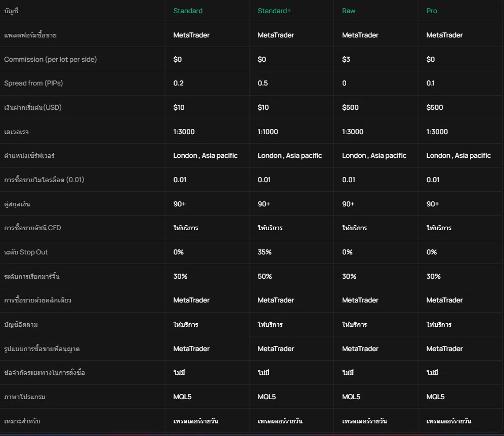Click the 30% margin call value for Raw
Screen dimensions: 504x436
(x=349, y=276)
